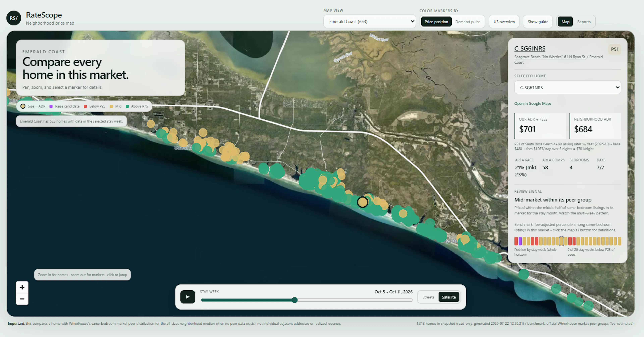644x337 pixels.
Task: Click the Below P25 red legend swatch
Action: [x=85, y=106]
